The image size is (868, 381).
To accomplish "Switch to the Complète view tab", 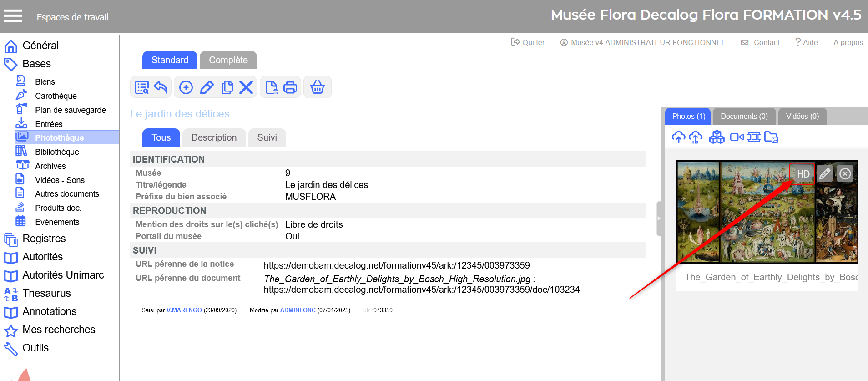I will [x=228, y=60].
